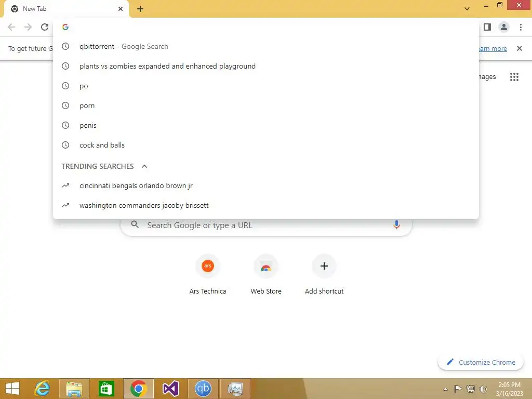This screenshot has height=399, width=532.
Task: Open the Ars Technica shortcut
Action: click(208, 275)
